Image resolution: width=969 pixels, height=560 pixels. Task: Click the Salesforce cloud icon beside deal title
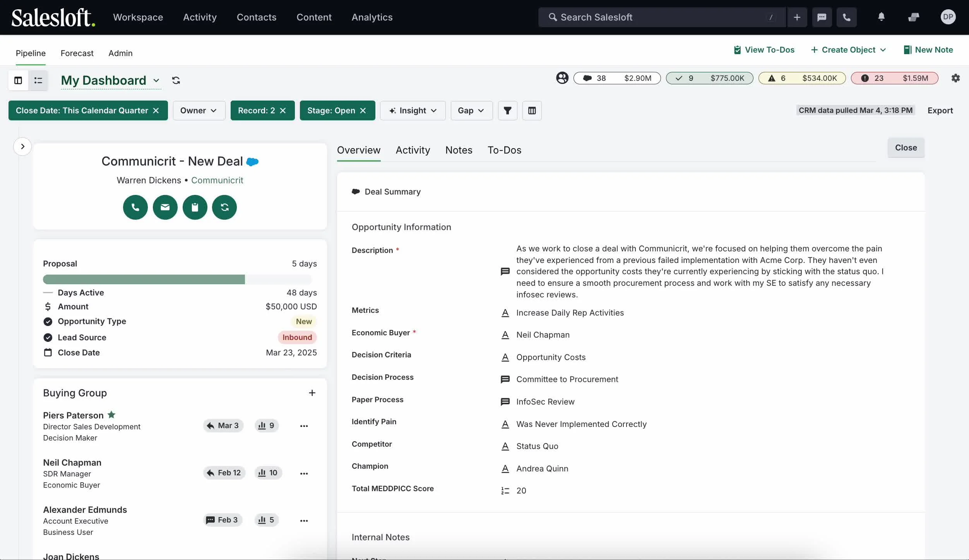[x=252, y=162]
